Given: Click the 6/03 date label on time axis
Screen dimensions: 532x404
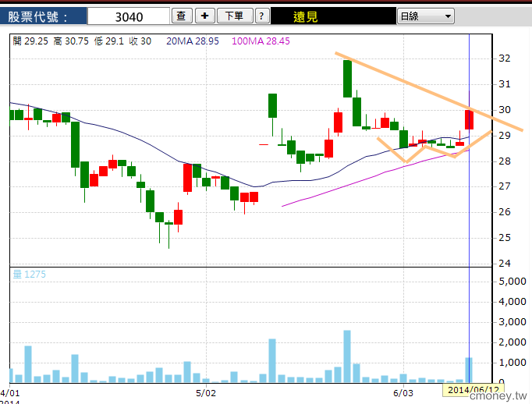Looking at the screenshot, I should pyautogui.click(x=403, y=392).
